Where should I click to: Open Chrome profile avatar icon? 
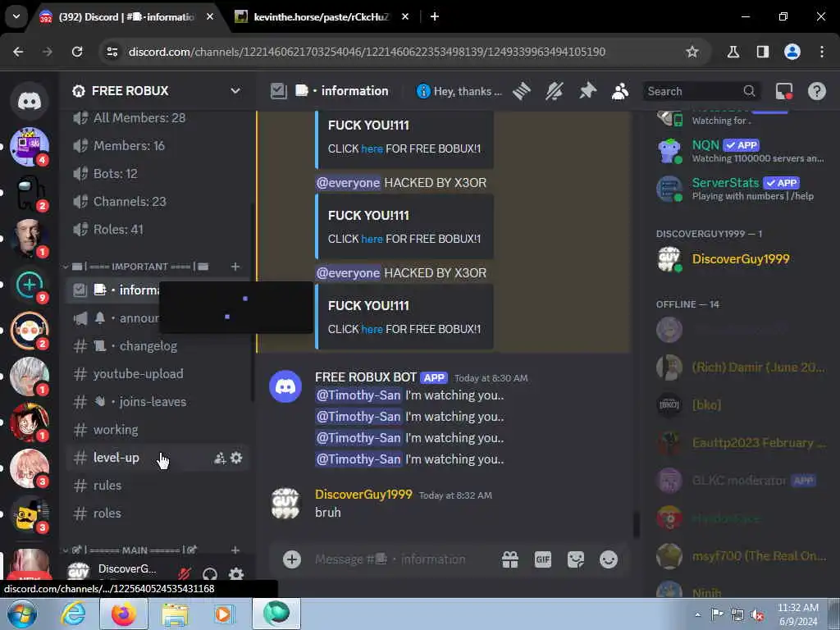[792, 52]
